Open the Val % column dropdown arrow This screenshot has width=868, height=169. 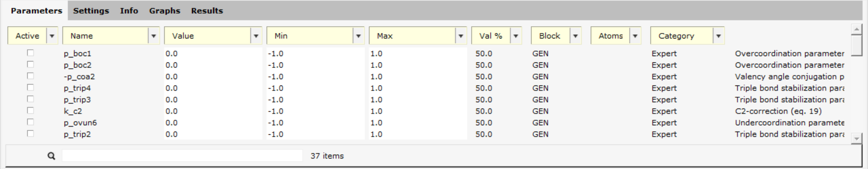516,36
